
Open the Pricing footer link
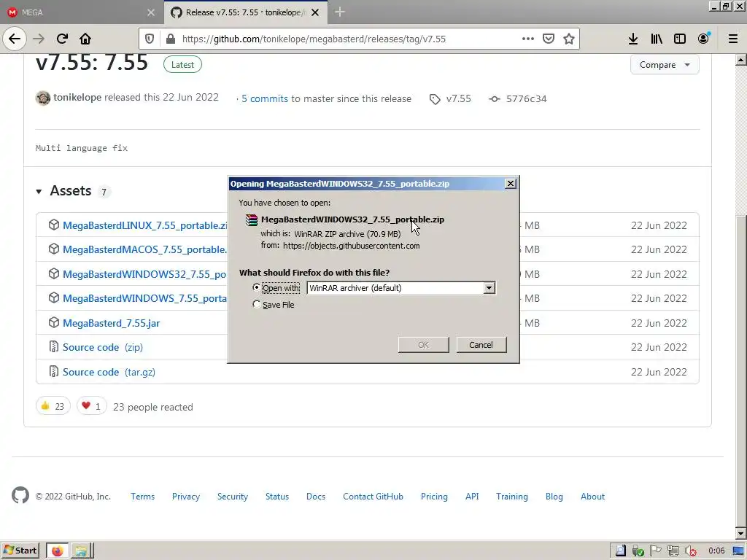point(434,496)
